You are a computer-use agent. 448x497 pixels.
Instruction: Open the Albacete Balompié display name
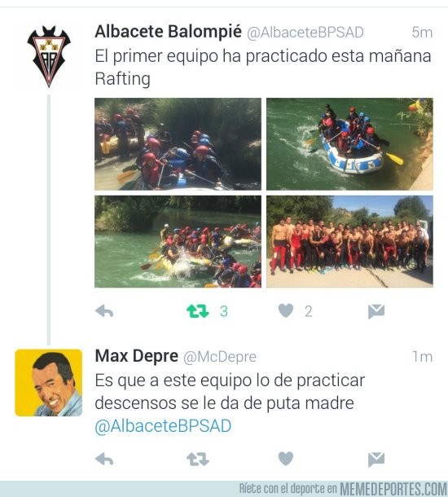(x=169, y=32)
